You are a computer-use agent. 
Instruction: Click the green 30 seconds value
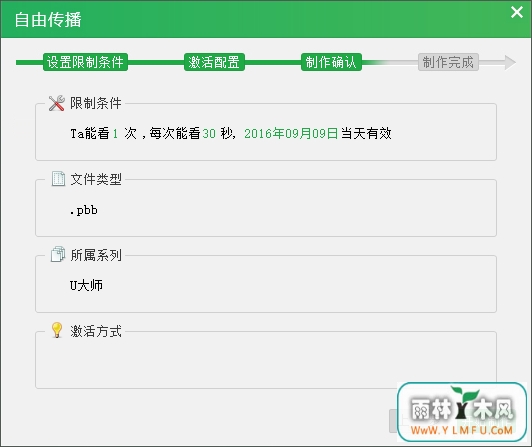209,134
